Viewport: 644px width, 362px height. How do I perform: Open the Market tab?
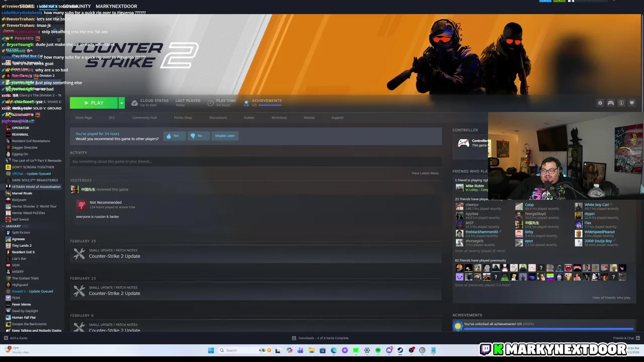click(309, 118)
